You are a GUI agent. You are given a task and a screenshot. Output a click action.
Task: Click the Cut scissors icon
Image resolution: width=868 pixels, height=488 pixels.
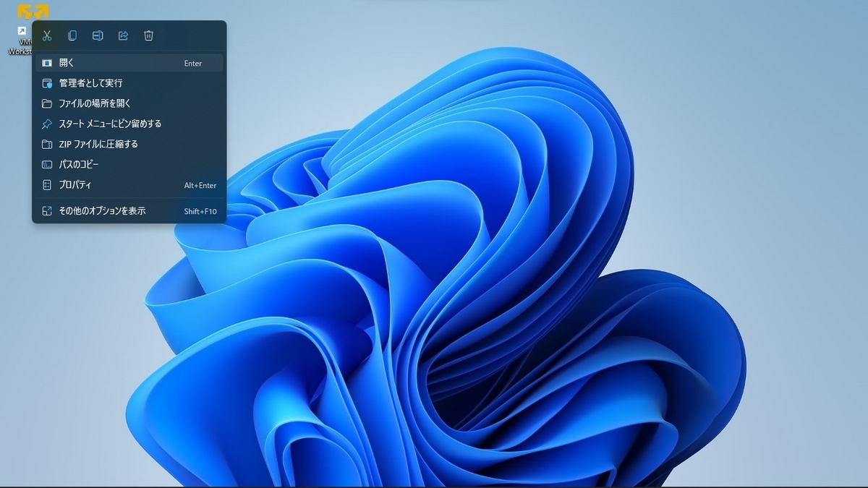pos(47,35)
